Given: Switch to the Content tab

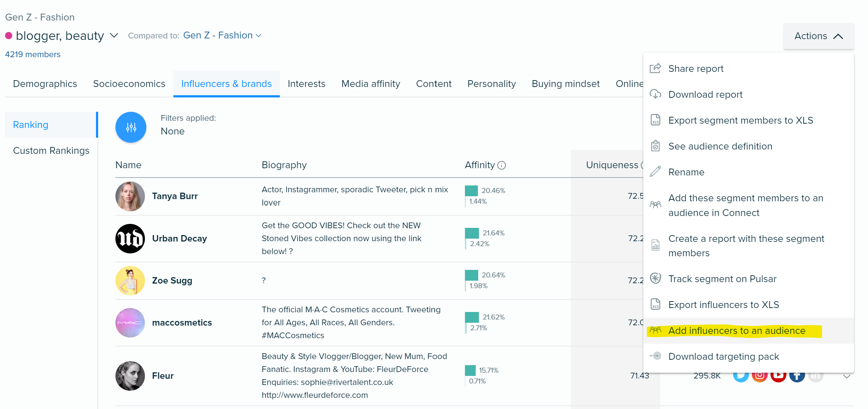Looking at the screenshot, I should pos(434,83).
